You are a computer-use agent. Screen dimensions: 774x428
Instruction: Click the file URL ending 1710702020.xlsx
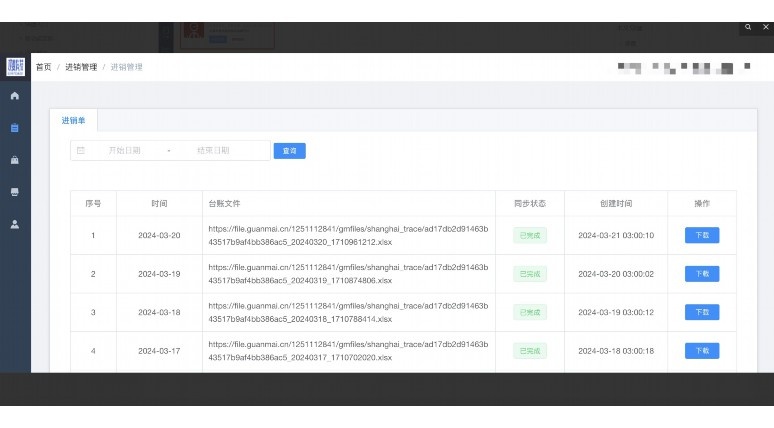pos(348,351)
